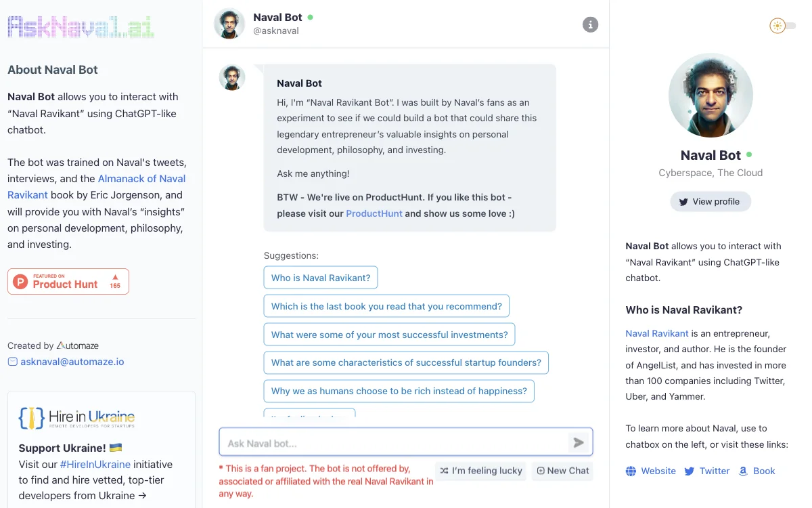Click the View profile button
The image size is (812, 508).
(x=710, y=202)
